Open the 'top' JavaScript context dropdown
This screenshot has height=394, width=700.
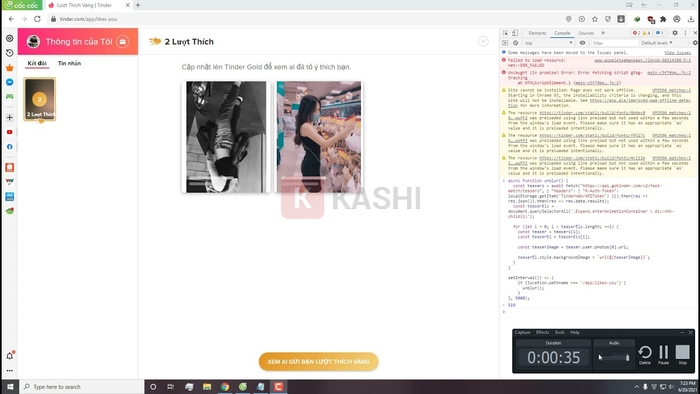point(549,43)
